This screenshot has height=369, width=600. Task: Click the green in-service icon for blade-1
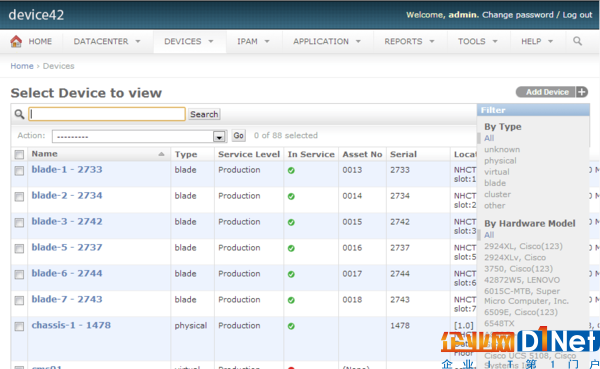[x=291, y=170]
